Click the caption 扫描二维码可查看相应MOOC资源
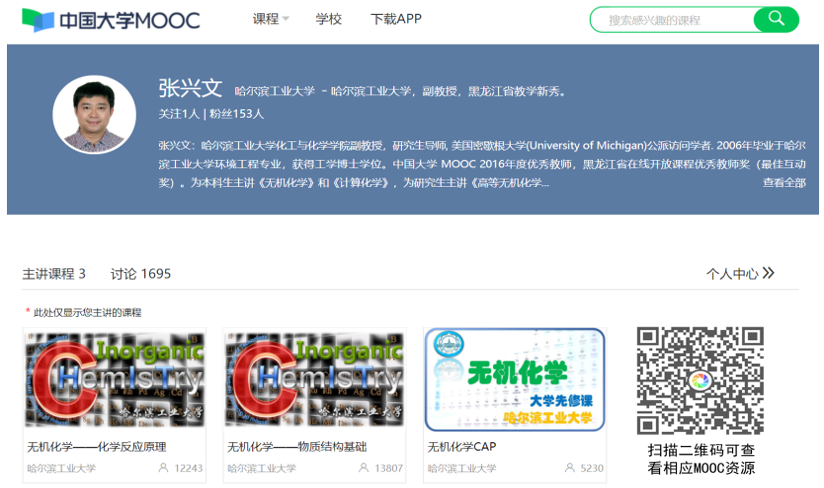Viewport: 824px width, 488px height. click(x=701, y=459)
